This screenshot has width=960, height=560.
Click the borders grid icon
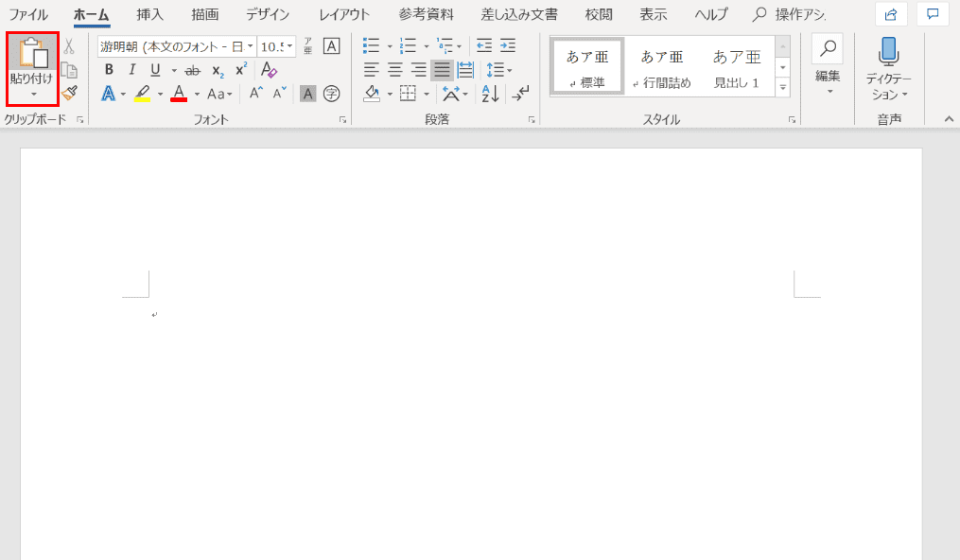pyautogui.click(x=408, y=94)
